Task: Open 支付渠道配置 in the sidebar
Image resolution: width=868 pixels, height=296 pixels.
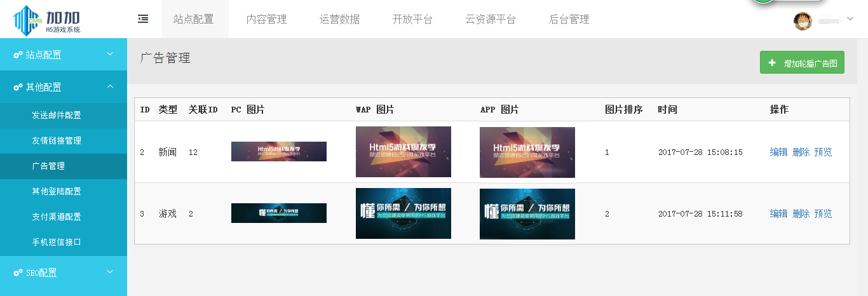Action: (57, 217)
